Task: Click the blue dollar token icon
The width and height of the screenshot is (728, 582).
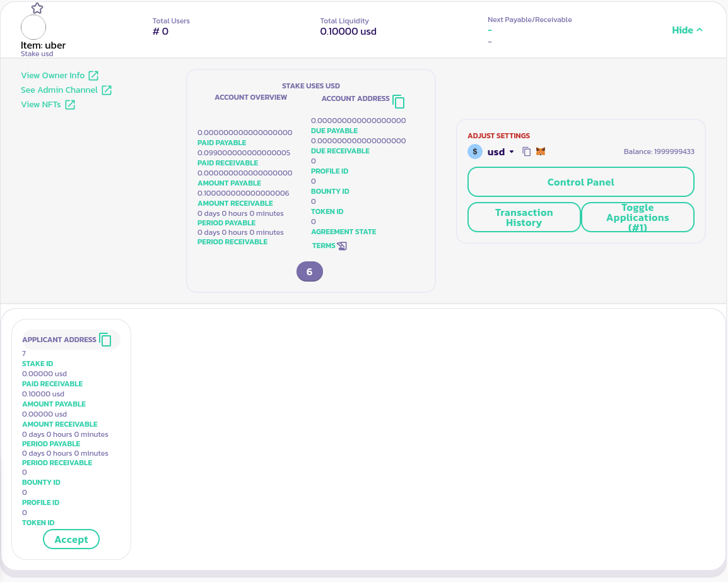Action: coord(475,151)
